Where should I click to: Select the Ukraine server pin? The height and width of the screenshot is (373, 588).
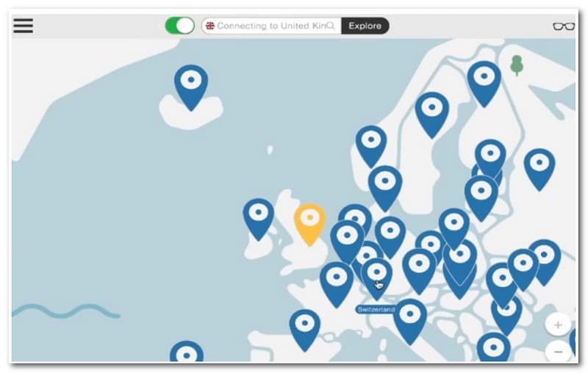pos(544,262)
